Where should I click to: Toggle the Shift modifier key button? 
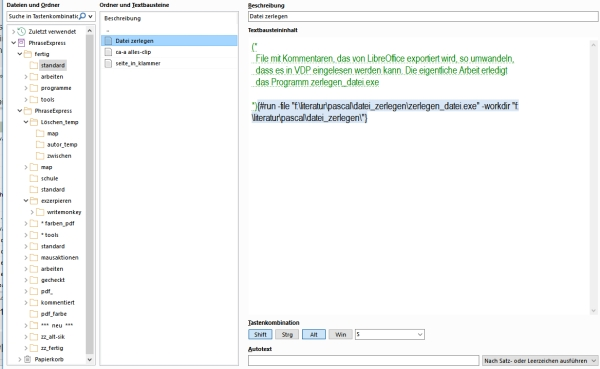pos(260,335)
